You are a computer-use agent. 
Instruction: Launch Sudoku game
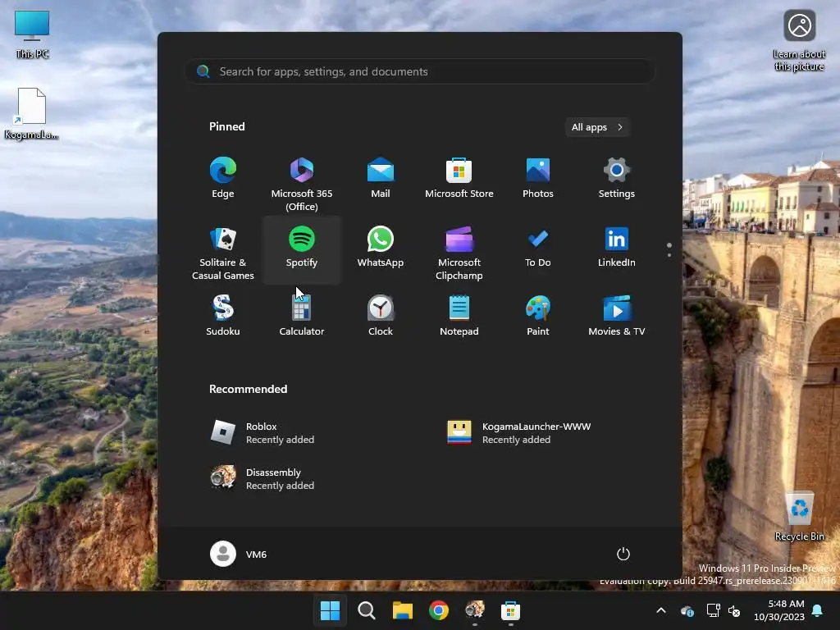click(223, 317)
